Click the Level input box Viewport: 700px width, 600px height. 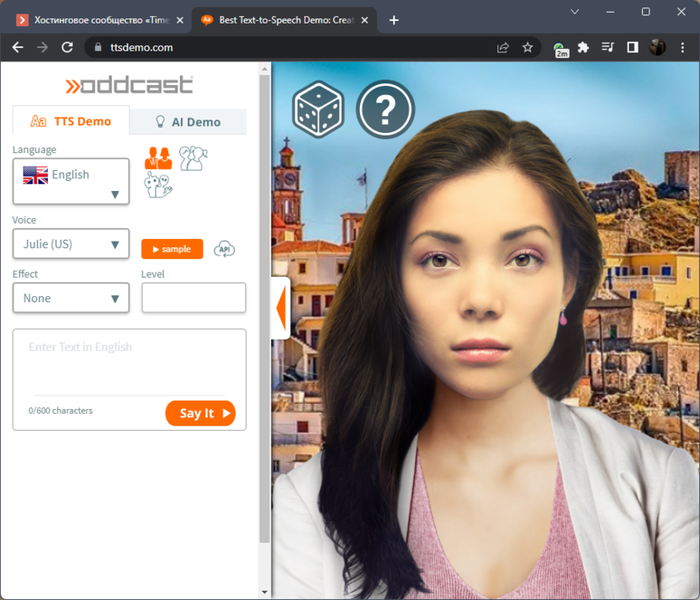(x=194, y=298)
